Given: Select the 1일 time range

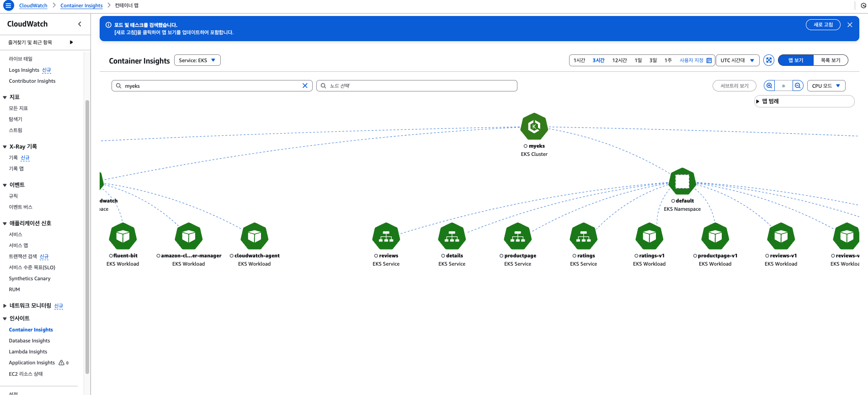Looking at the screenshot, I should [638, 60].
